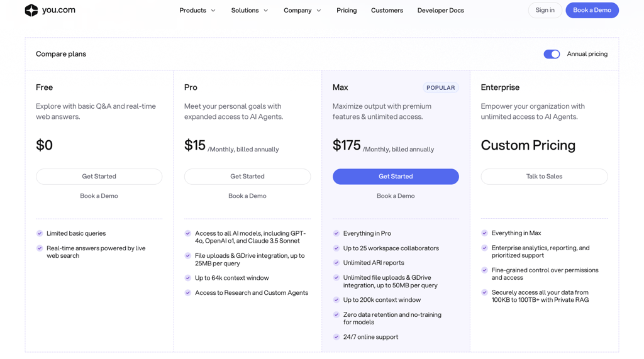Click Get Started under Free plan

pos(99,177)
